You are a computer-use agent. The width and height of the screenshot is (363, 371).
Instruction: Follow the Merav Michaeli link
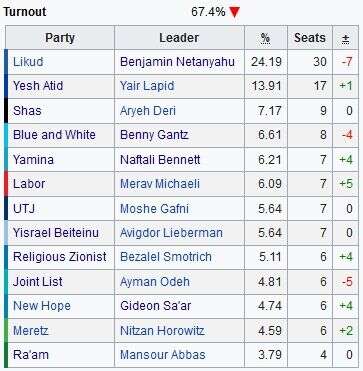pos(160,184)
